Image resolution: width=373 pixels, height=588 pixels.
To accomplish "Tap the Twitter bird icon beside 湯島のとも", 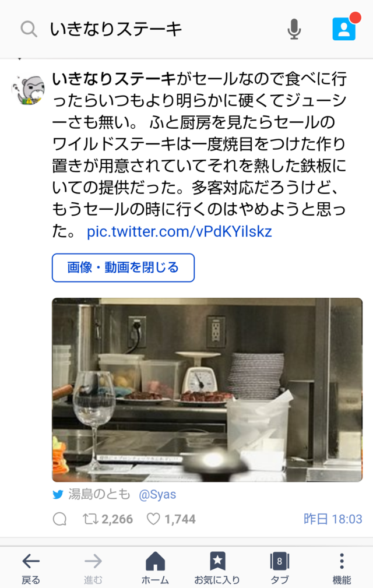I will point(58,495).
